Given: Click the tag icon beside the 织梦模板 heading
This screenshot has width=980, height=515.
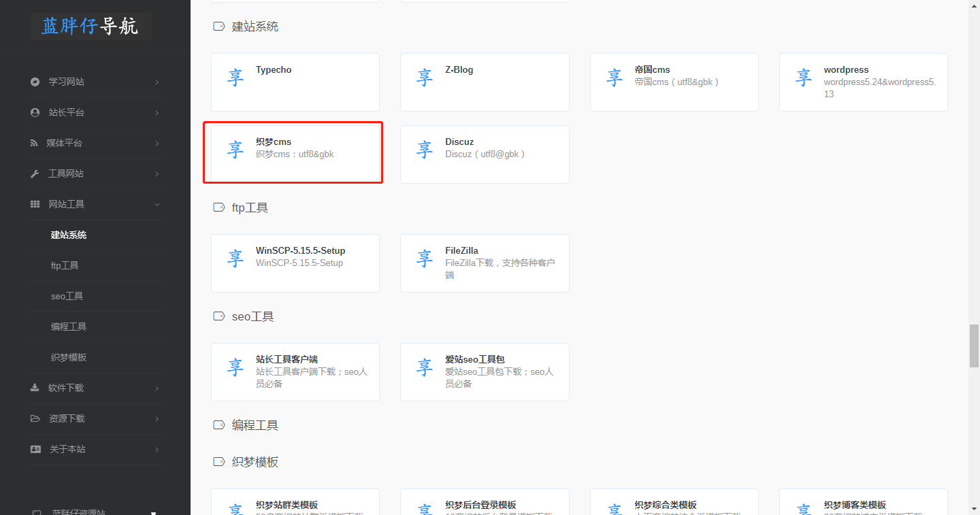Looking at the screenshot, I should click(x=218, y=462).
